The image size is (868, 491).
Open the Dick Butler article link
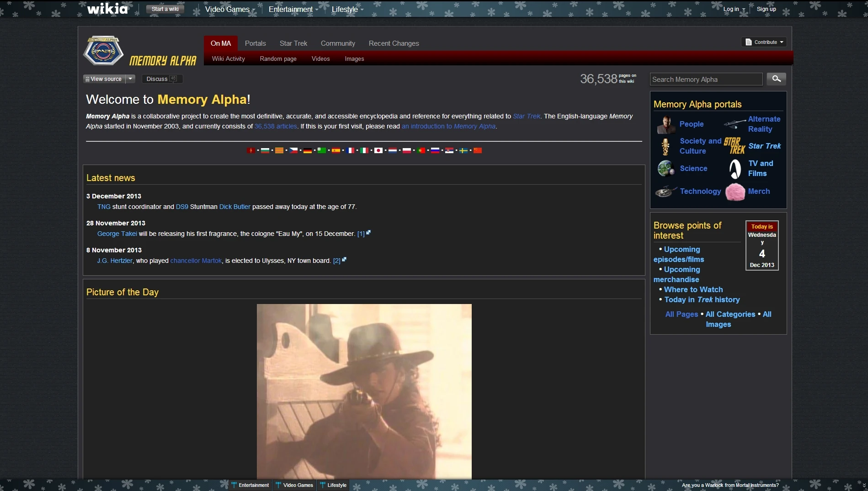[x=234, y=207]
